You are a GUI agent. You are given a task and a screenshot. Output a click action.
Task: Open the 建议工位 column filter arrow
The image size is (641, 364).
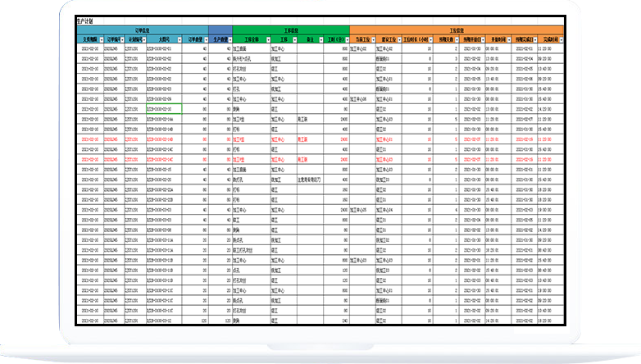tap(398, 39)
